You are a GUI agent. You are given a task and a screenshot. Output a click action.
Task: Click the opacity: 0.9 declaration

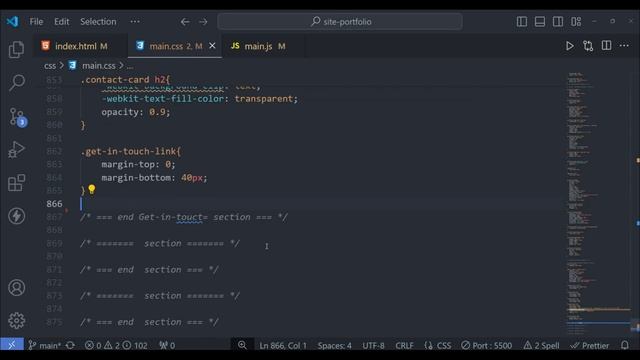(136, 112)
